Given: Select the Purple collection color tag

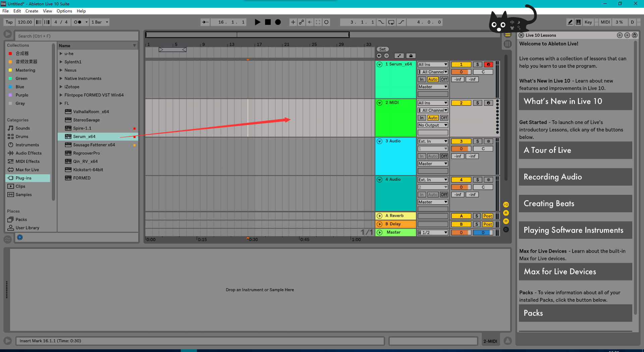Looking at the screenshot, I should tap(22, 95).
